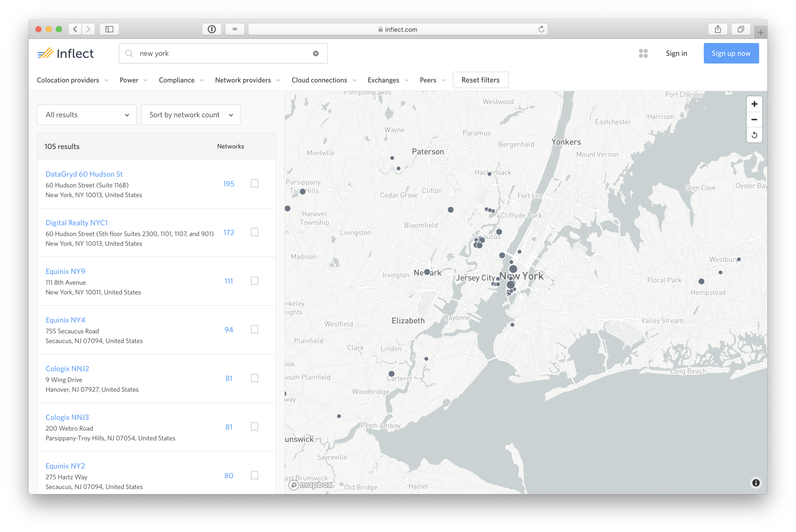Click the Safari address bar

[x=398, y=29]
